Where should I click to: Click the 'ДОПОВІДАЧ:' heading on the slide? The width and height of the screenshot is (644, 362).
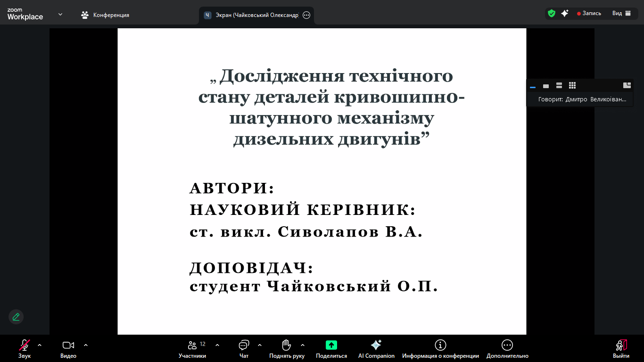click(x=252, y=268)
